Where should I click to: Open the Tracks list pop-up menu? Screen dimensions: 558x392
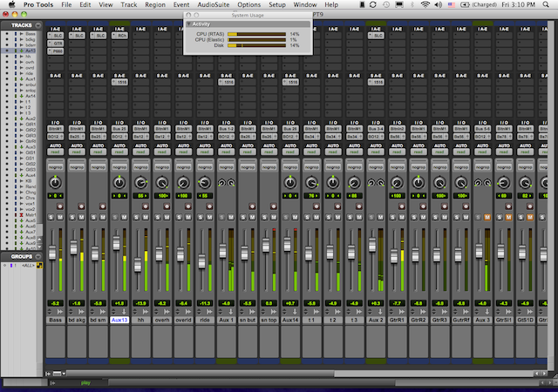point(38,25)
